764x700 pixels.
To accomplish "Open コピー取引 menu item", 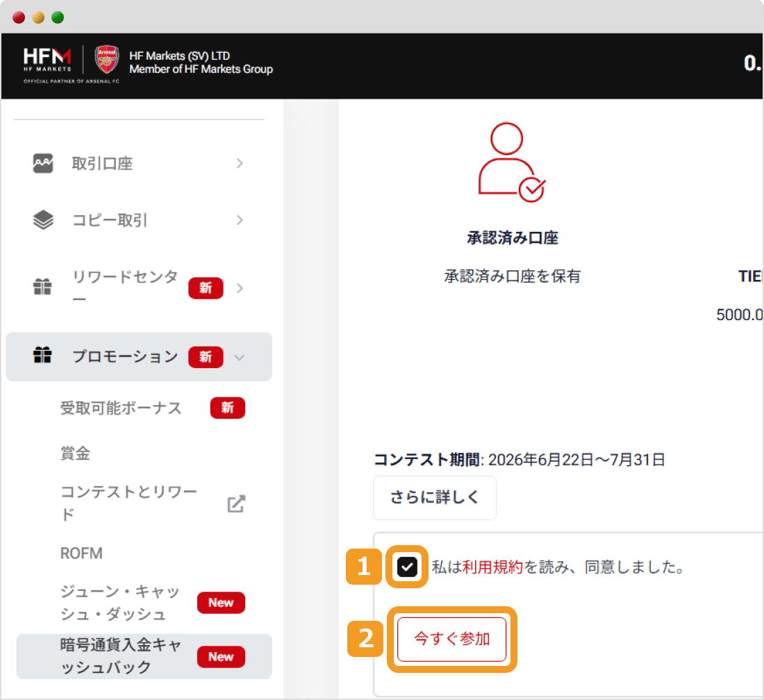I will [x=139, y=220].
